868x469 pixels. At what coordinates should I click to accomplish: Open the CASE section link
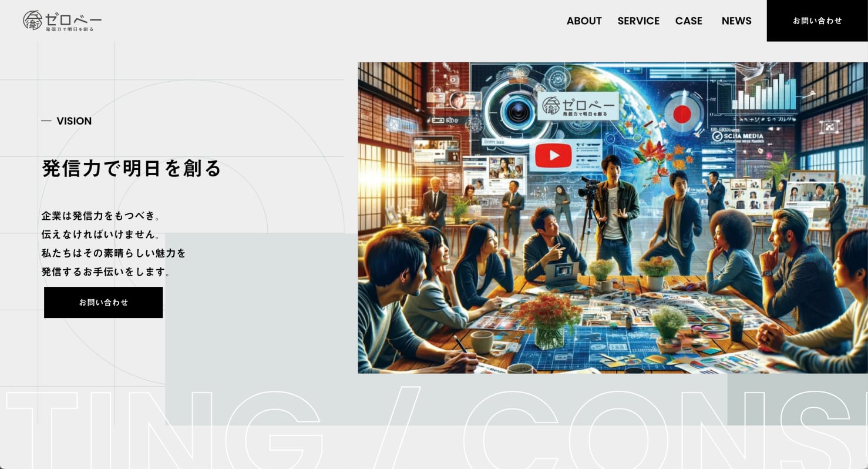(x=688, y=21)
